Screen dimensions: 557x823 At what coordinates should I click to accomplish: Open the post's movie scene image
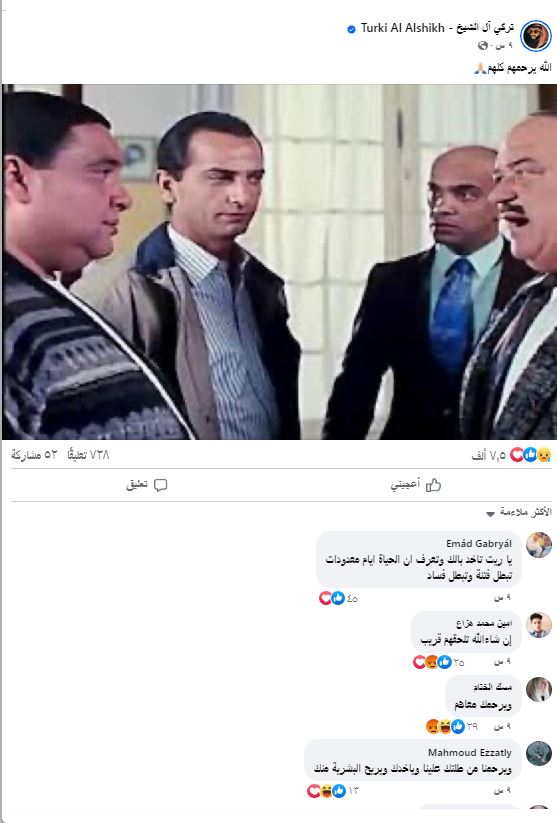pos(279,262)
